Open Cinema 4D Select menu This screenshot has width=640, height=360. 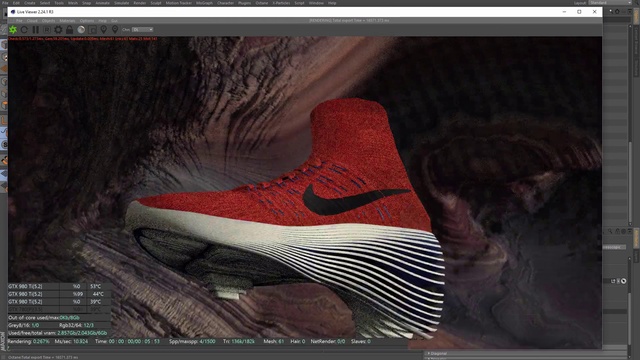click(44, 3)
